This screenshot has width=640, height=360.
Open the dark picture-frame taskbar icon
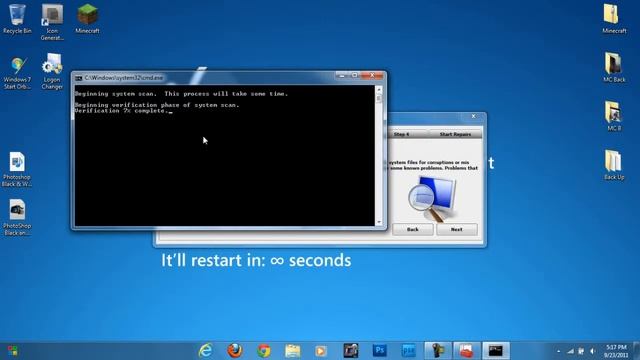(x=351, y=351)
